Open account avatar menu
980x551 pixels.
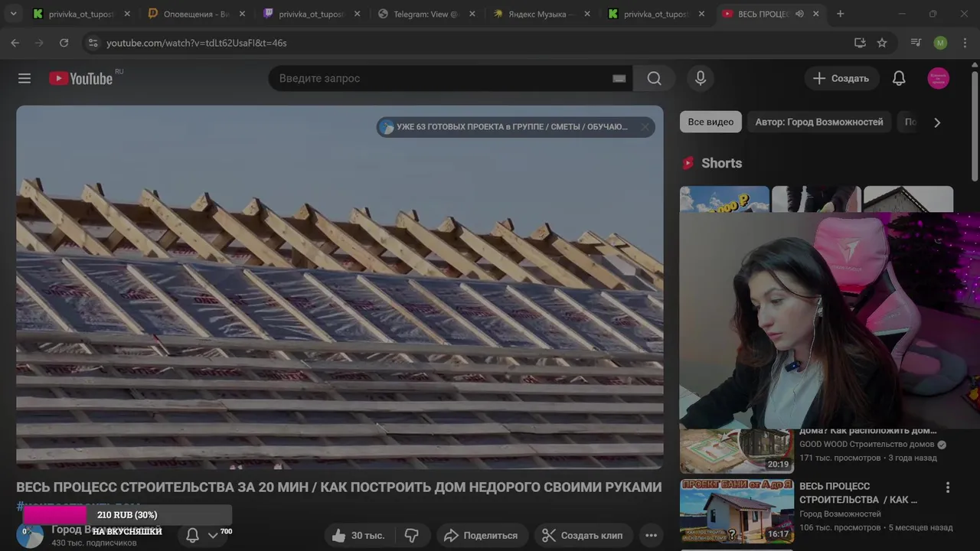pyautogui.click(x=939, y=78)
